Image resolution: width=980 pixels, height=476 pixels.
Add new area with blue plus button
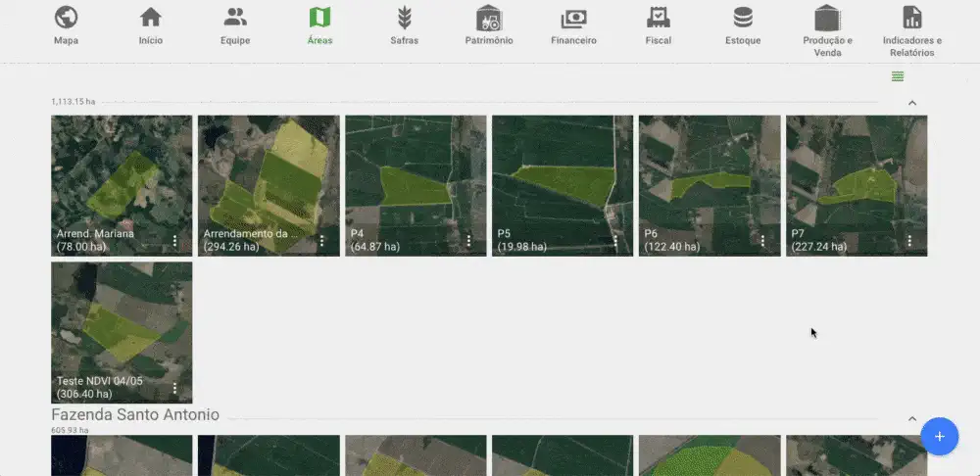tap(940, 436)
